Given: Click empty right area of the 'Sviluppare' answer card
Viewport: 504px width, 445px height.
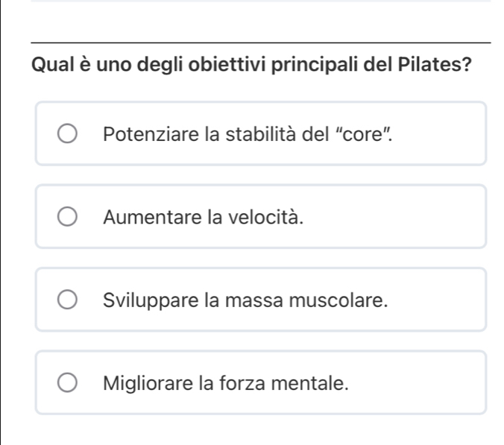Looking at the screenshot, I should tap(440, 300).
